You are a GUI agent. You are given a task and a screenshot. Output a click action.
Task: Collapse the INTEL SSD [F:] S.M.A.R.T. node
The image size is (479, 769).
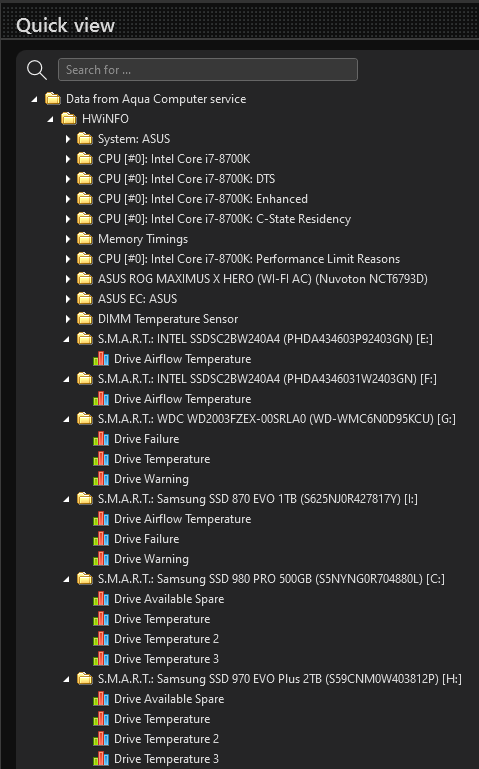click(67, 379)
